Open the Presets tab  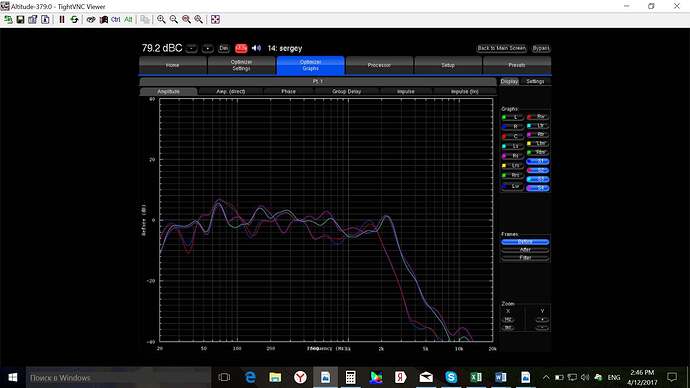517,65
